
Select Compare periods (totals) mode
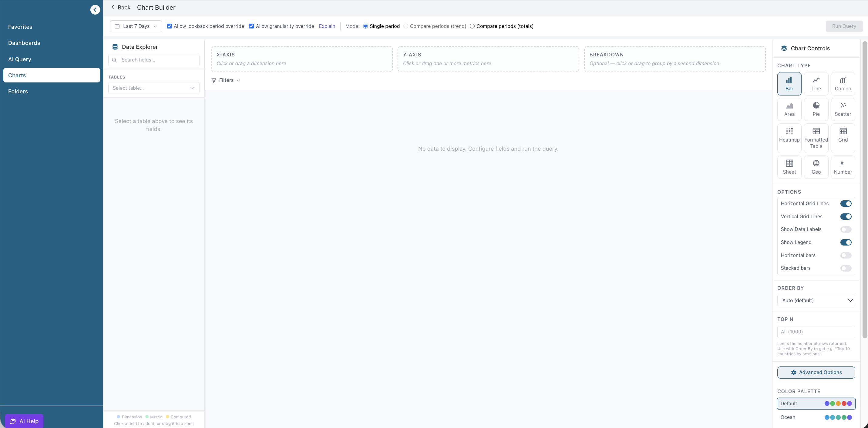click(x=472, y=26)
